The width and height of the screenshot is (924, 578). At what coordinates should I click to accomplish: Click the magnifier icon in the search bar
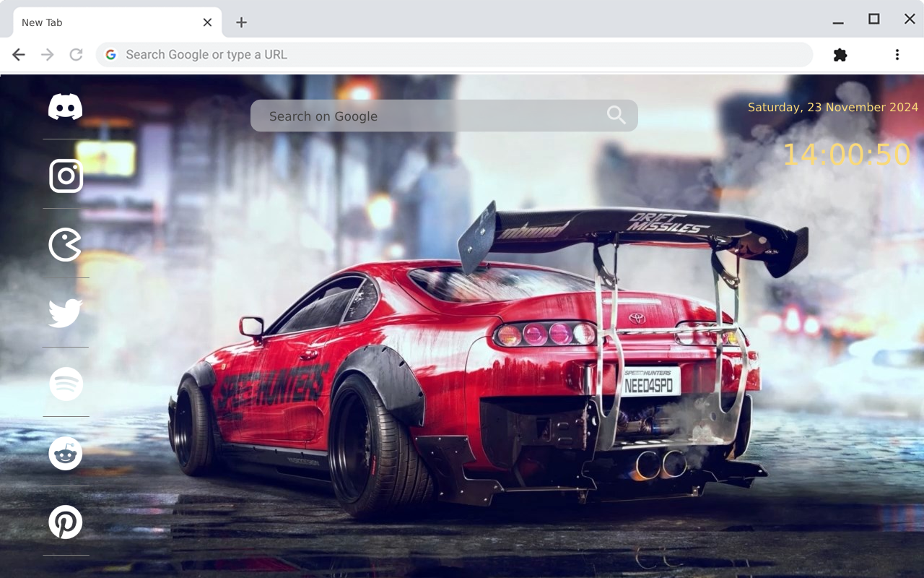[616, 115]
